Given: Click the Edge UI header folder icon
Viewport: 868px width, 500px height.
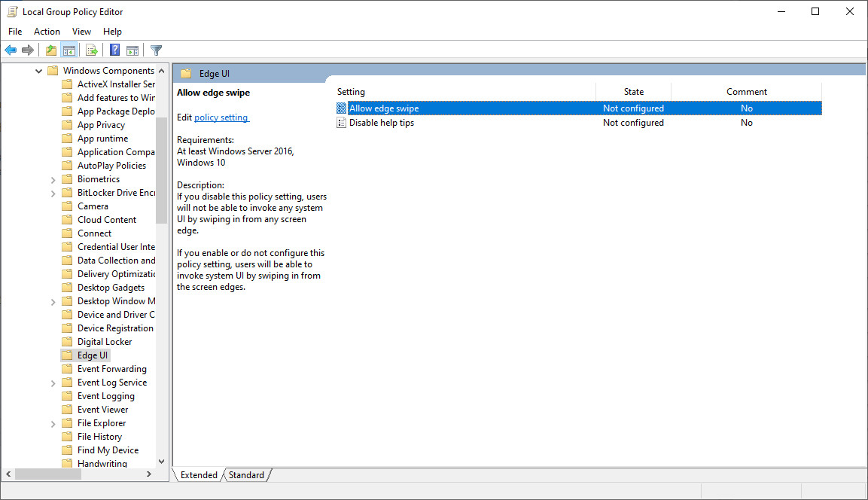Looking at the screenshot, I should pyautogui.click(x=186, y=74).
